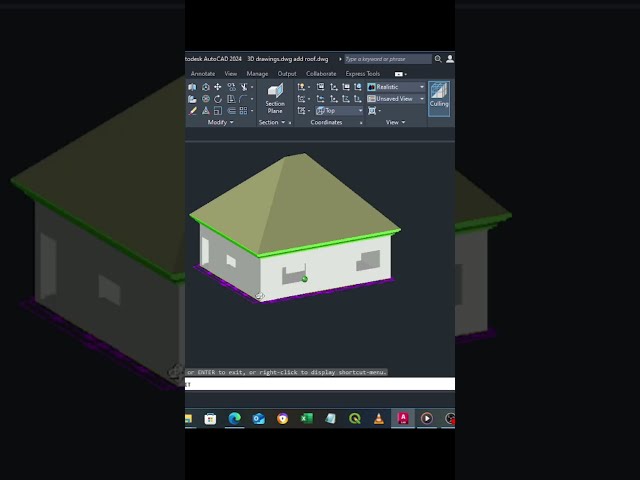Select the Move tool with four arrows

click(218, 87)
